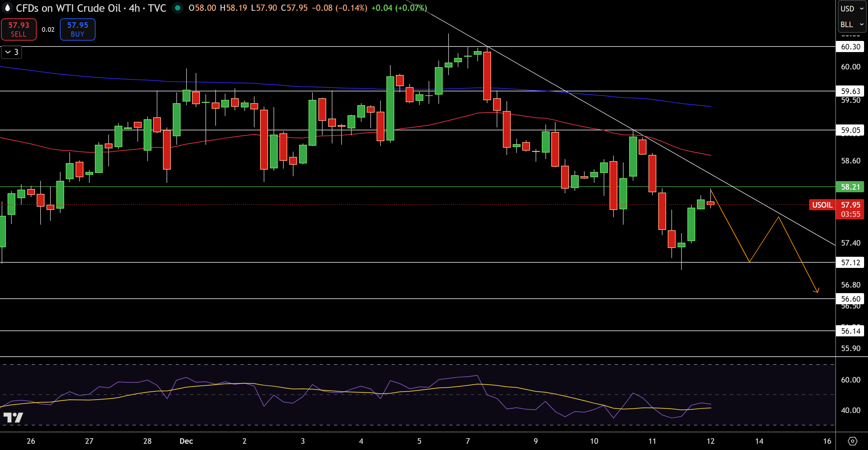Click the 56.60 price level label
The width and height of the screenshot is (868, 450).
pos(850,299)
